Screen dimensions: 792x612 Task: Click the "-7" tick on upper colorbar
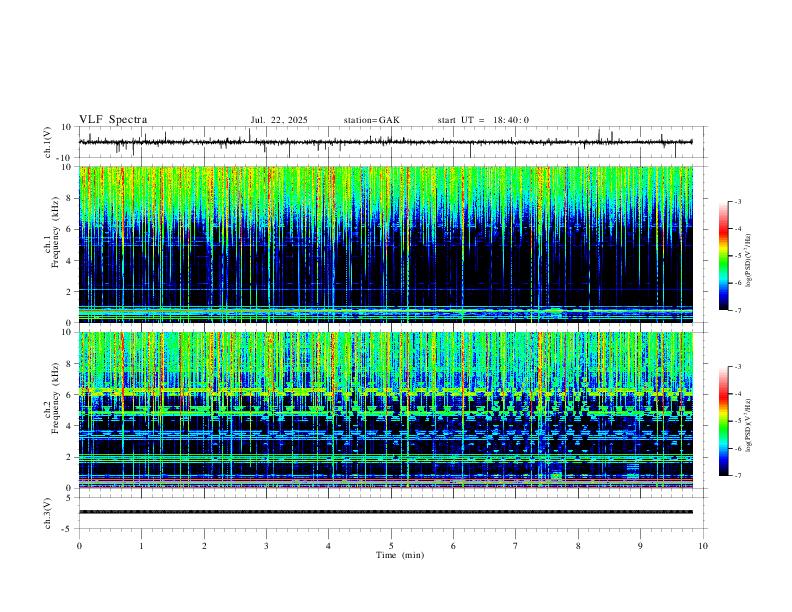738,310
